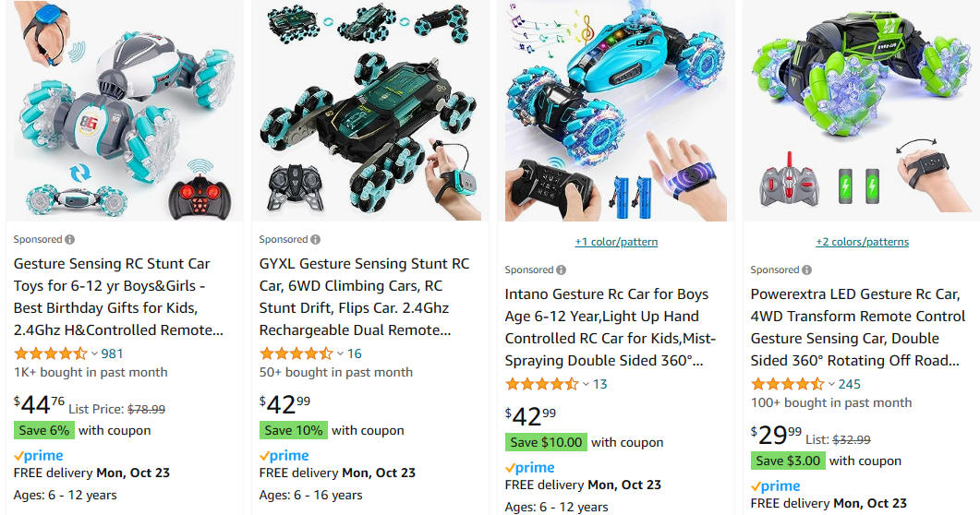This screenshot has width=980, height=515.
Task: Click the Prime logo under the $44.76 price
Action: click(39, 456)
